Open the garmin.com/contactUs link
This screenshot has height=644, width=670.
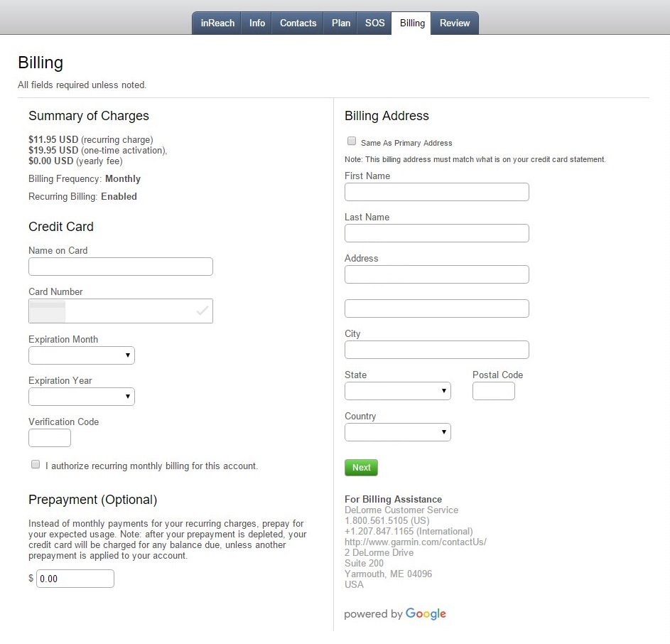pos(416,542)
